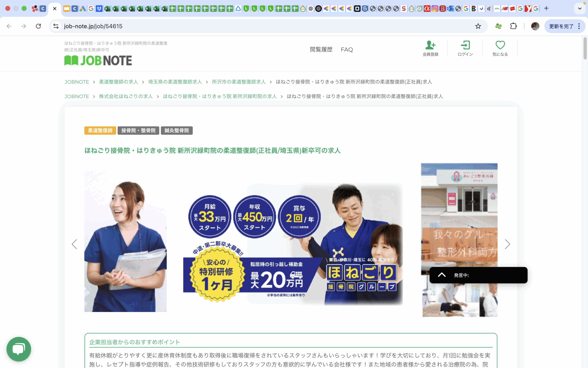Open the 閲覧履歴 menu item
This screenshot has width=588, height=368.
[x=321, y=50]
